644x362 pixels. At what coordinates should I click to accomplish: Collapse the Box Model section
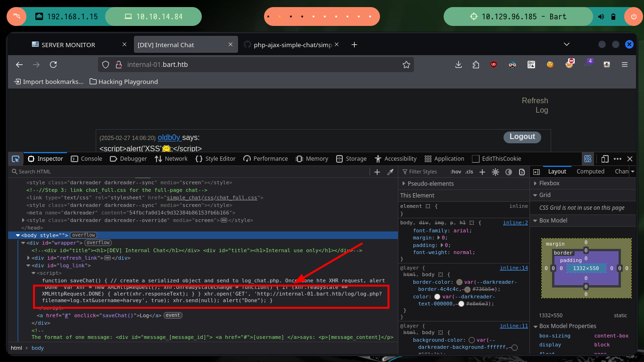click(535, 221)
